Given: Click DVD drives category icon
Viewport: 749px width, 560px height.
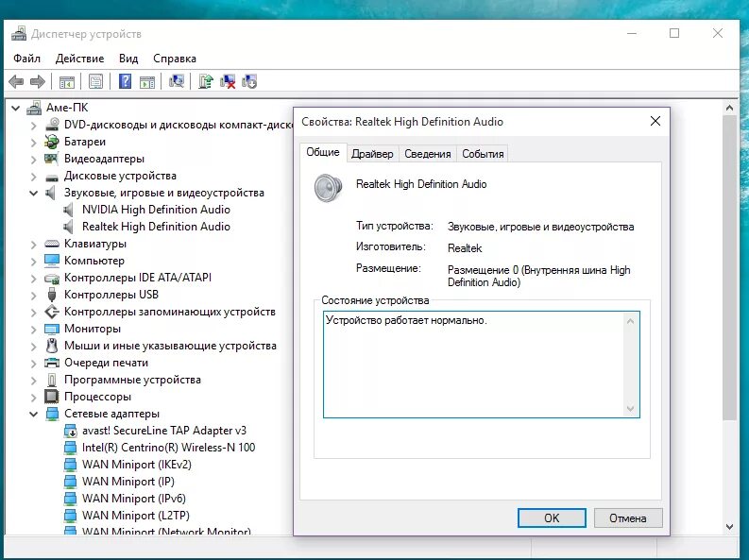Looking at the screenshot, I should pyautogui.click(x=52, y=125).
